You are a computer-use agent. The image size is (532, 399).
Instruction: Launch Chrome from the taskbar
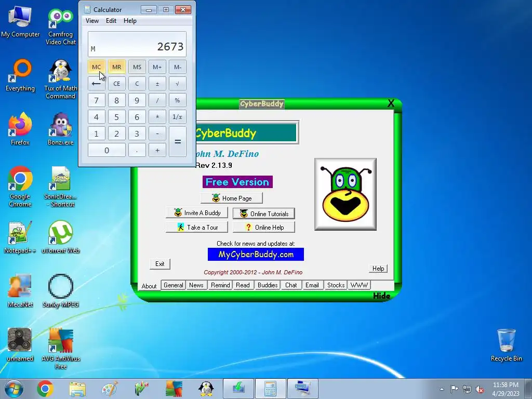pyautogui.click(x=45, y=389)
